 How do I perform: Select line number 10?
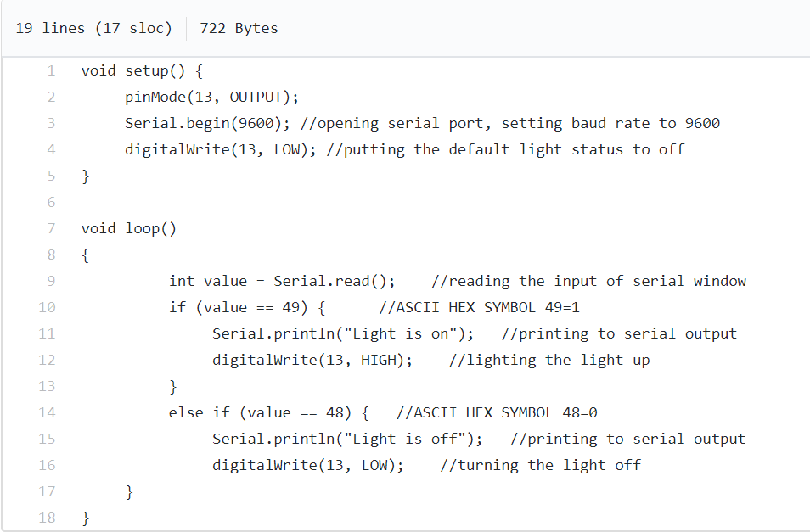coord(47,307)
